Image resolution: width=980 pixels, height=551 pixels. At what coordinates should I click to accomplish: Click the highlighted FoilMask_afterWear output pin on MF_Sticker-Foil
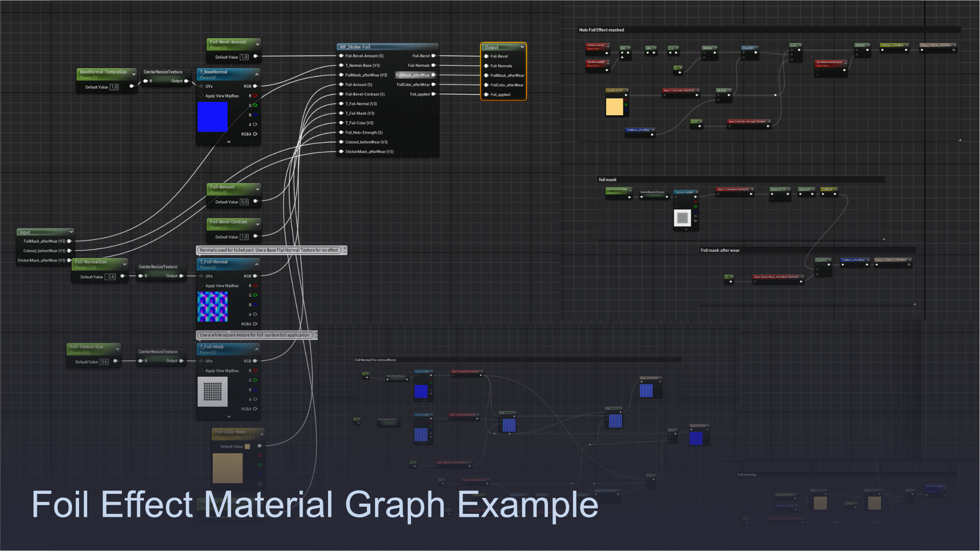point(433,75)
